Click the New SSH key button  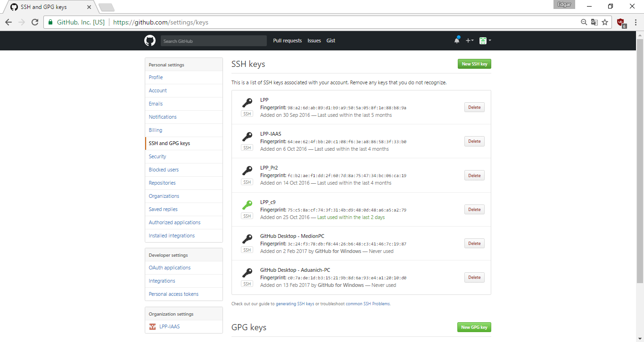474,64
